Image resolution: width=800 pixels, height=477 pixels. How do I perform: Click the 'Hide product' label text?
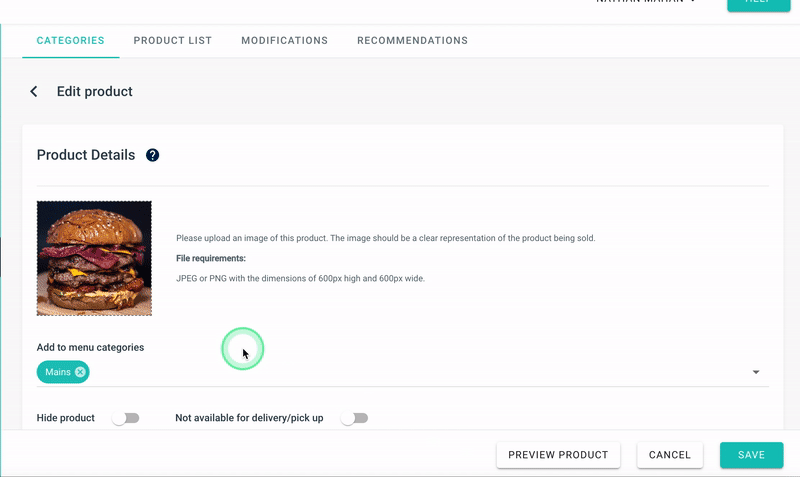66,418
